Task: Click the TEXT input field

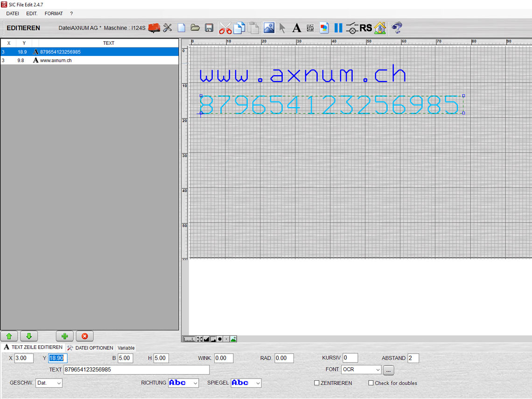Action: (x=136, y=370)
